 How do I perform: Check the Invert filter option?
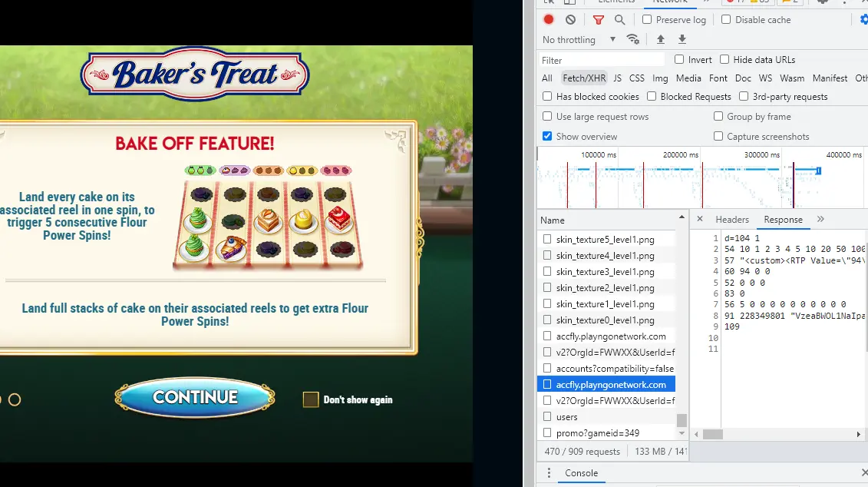pos(679,59)
